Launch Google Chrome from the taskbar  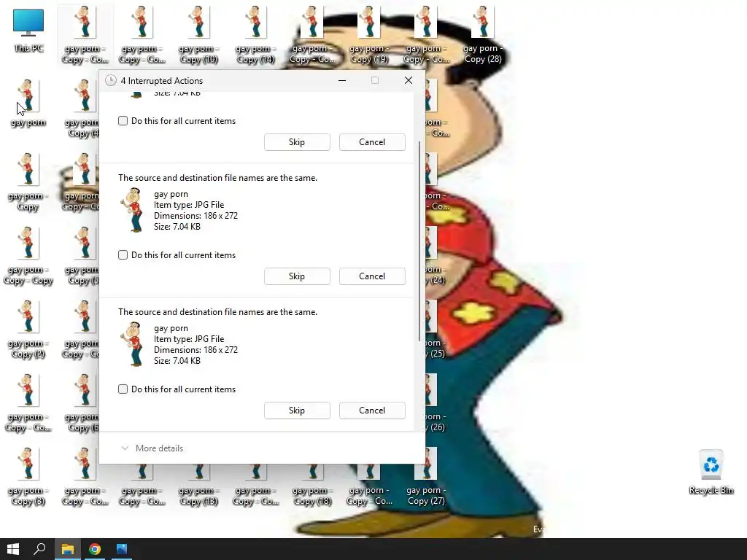pyautogui.click(x=95, y=549)
